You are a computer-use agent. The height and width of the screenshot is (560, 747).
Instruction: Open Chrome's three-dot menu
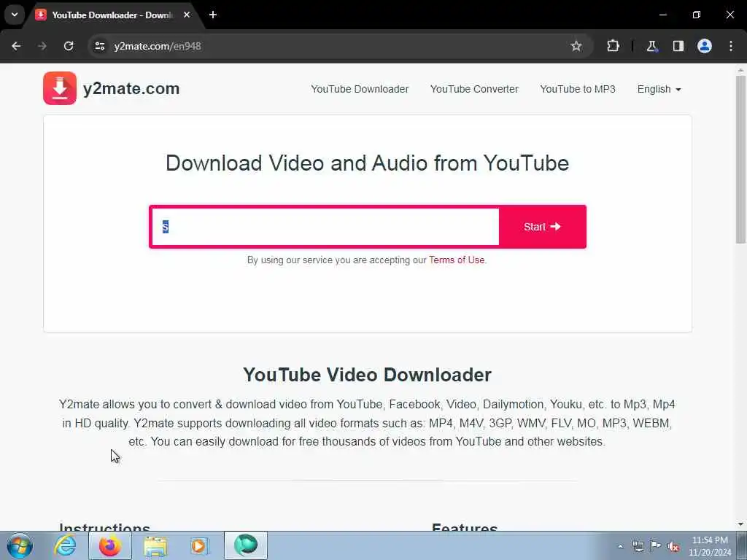(x=731, y=46)
